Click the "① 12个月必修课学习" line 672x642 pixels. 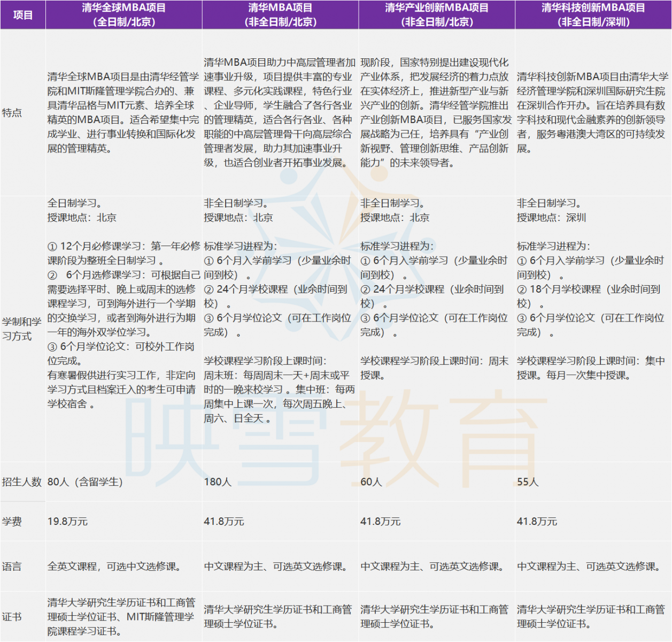click(124, 253)
